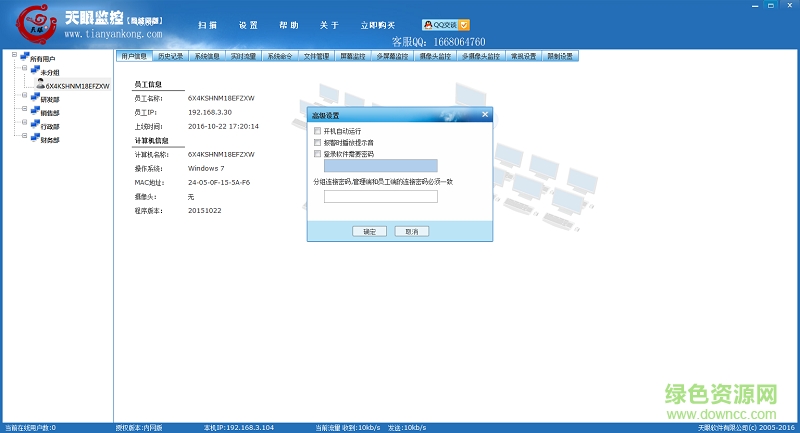Switch to the 屏幕监控 tab
The width and height of the screenshot is (800, 433).
[353, 56]
